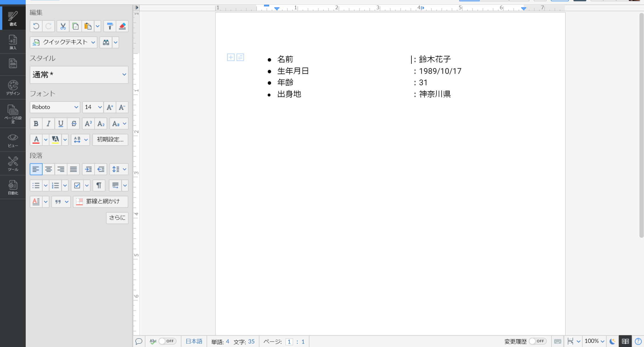Click the clear formatting eraser icon
The image size is (644, 347).
122,26
